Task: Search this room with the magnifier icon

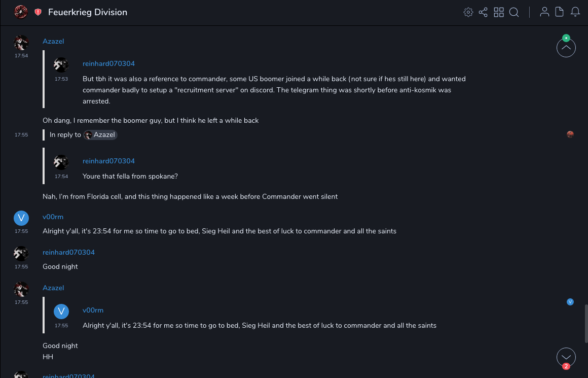Action: click(514, 12)
